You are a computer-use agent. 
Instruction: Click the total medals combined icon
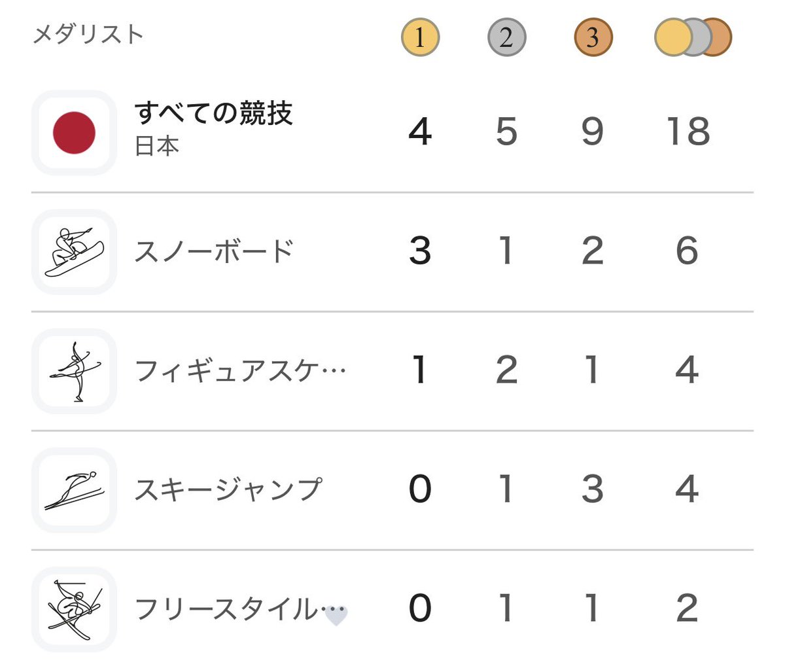[693, 37]
